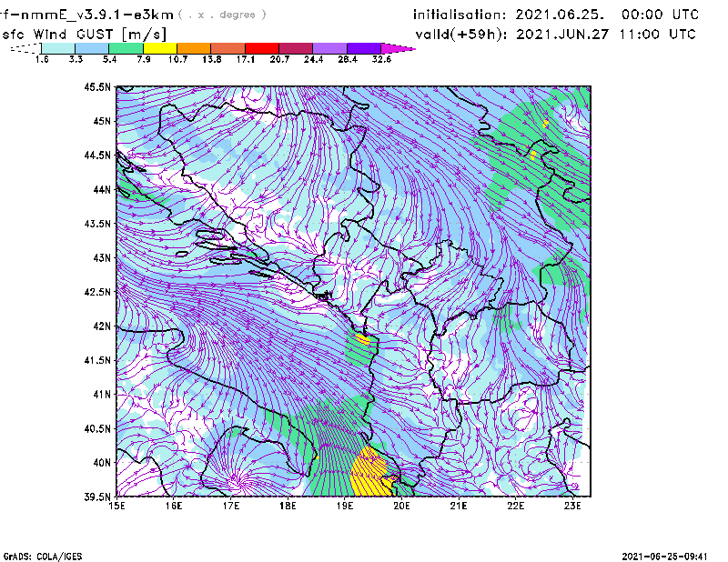Screen dimensions: 728x562
Task: Click the legend value 5.4
Action: pos(109,59)
